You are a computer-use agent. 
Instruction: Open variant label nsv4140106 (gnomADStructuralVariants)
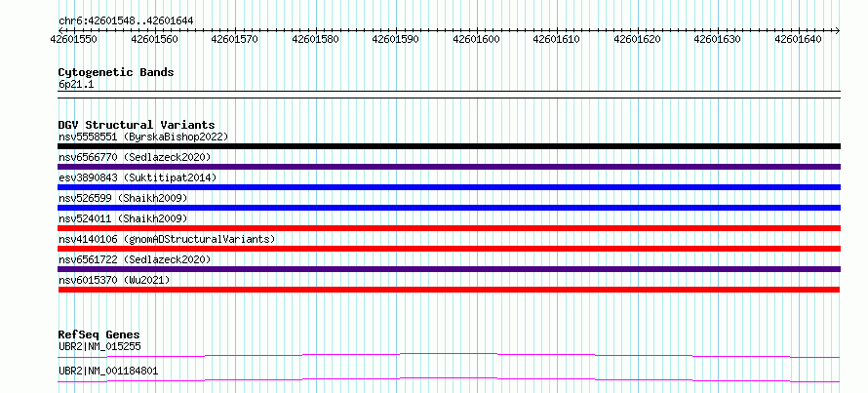167,239
